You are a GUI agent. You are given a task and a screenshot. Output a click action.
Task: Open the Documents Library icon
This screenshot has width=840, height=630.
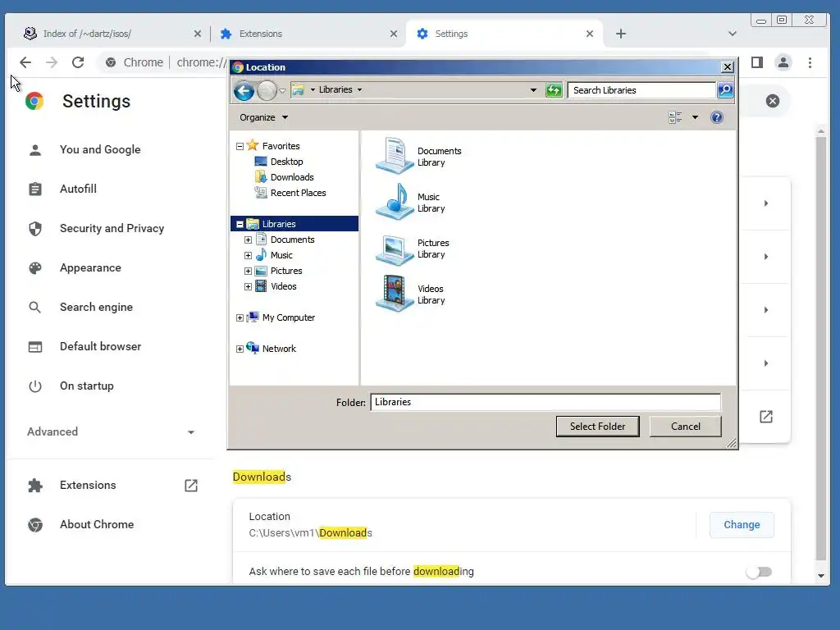coord(395,156)
